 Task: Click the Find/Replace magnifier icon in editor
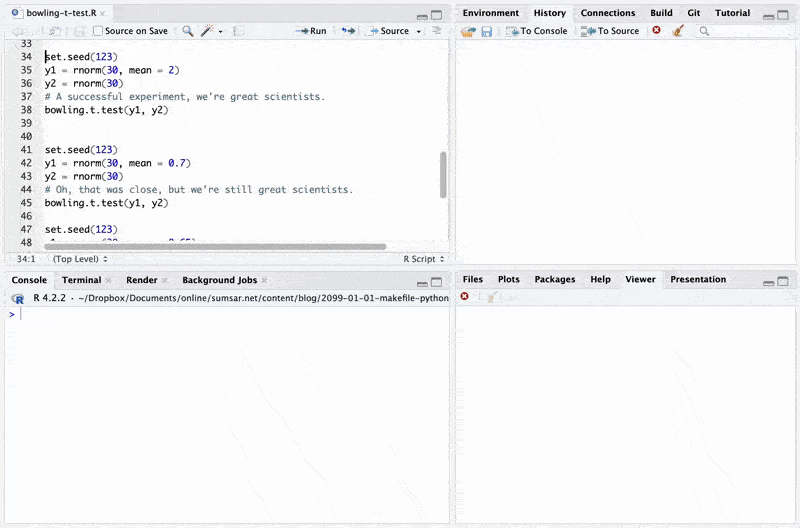pos(188,31)
